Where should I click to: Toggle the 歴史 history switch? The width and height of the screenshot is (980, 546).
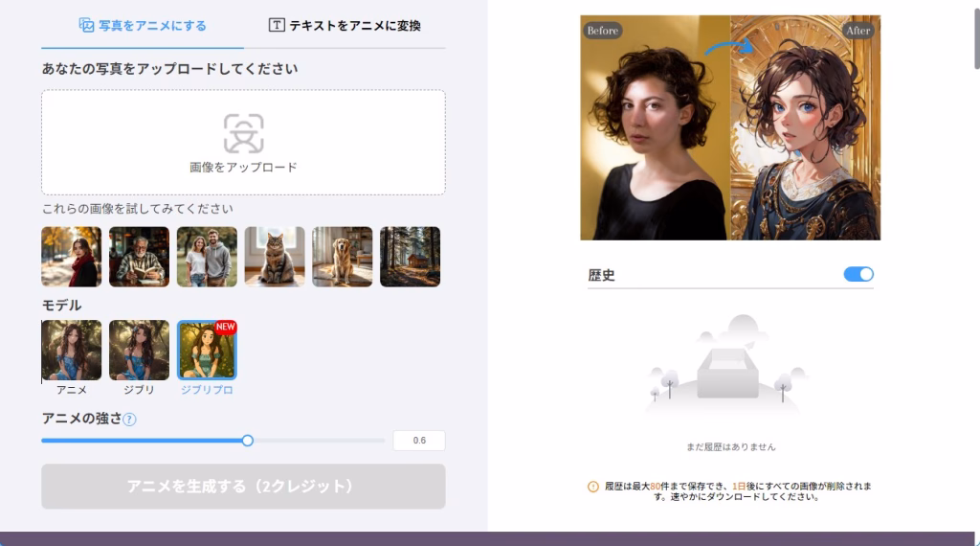[858, 275]
